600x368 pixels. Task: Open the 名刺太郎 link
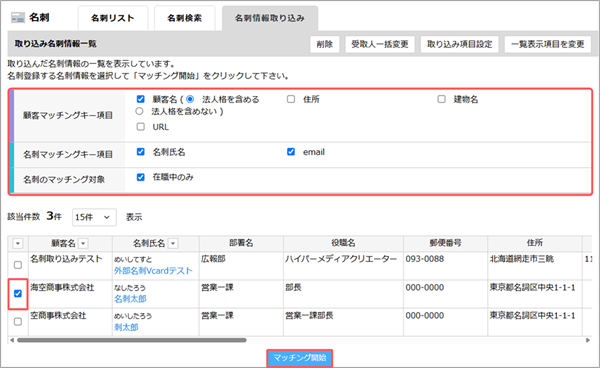pos(130,299)
